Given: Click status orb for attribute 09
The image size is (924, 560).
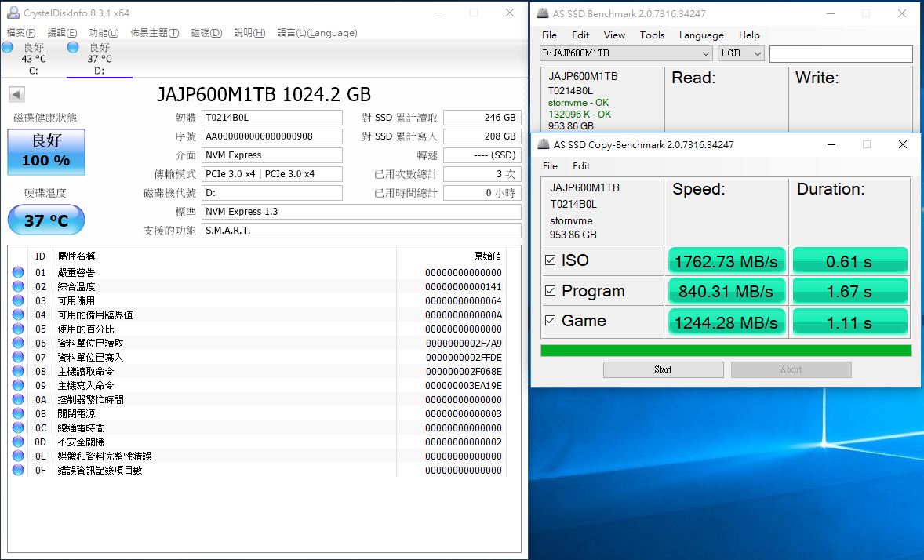Looking at the screenshot, I should (x=18, y=386).
